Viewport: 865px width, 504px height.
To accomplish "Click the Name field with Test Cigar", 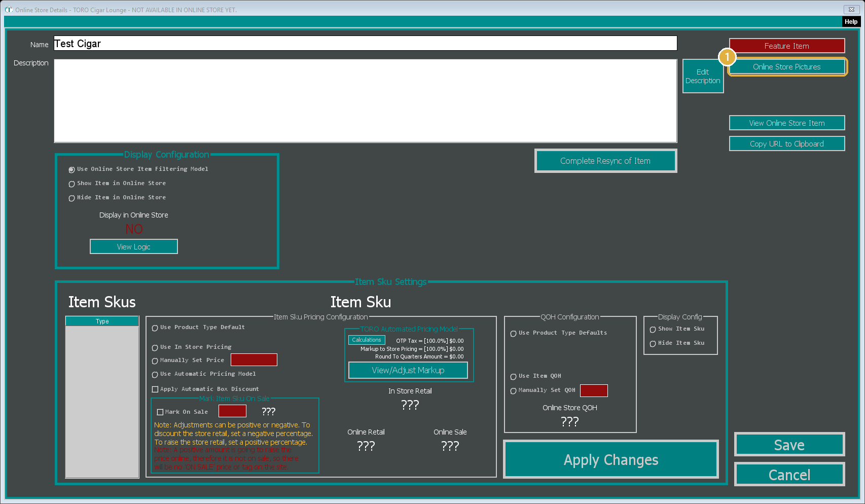I will click(365, 44).
